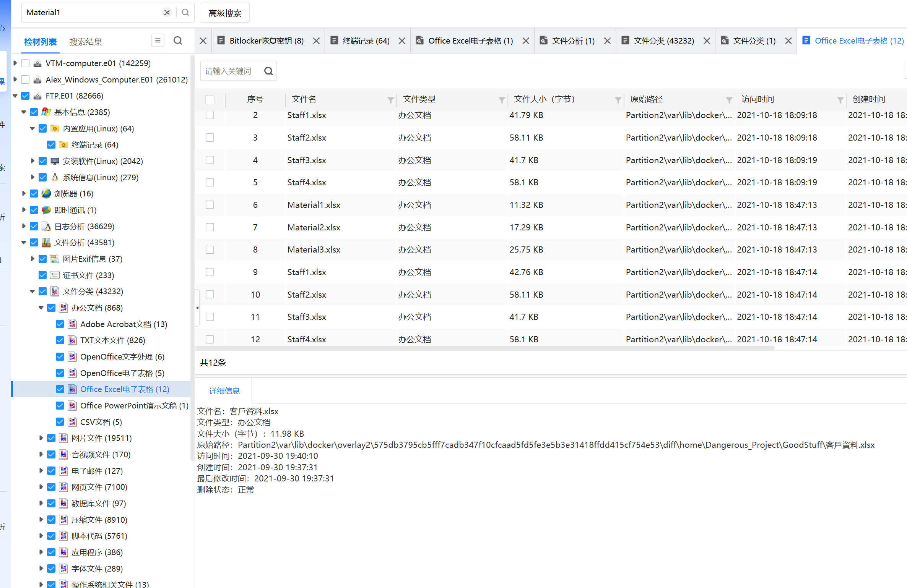Open the 文件分类 (43232) tab
This screenshot has width=907, height=588.
tap(663, 41)
